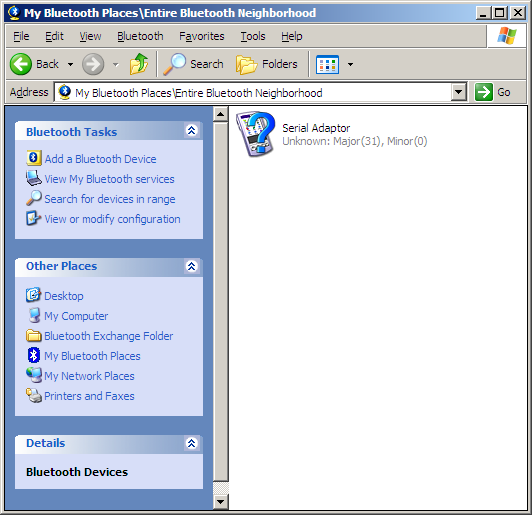Go up one folder level icon

click(139, 64)
